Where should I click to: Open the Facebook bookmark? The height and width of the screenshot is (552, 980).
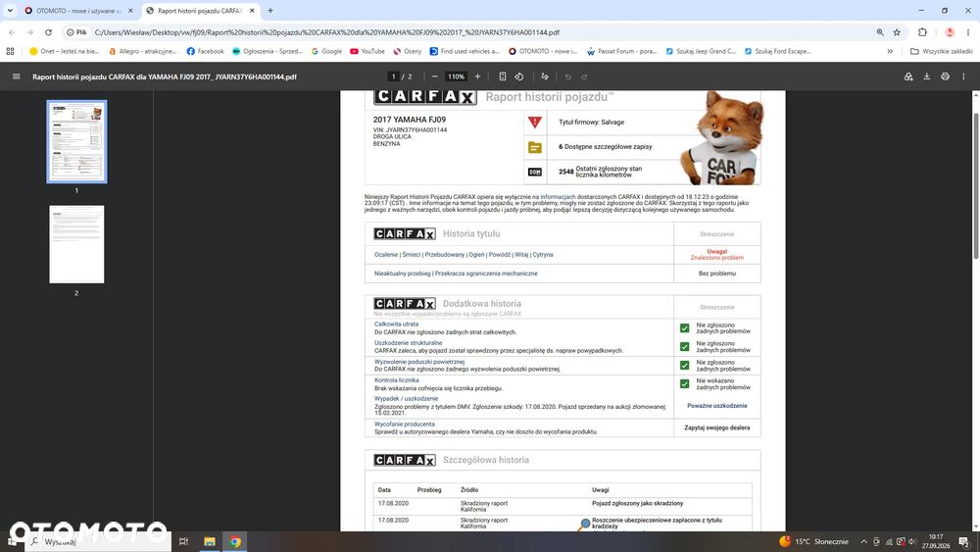pos(205,51)
